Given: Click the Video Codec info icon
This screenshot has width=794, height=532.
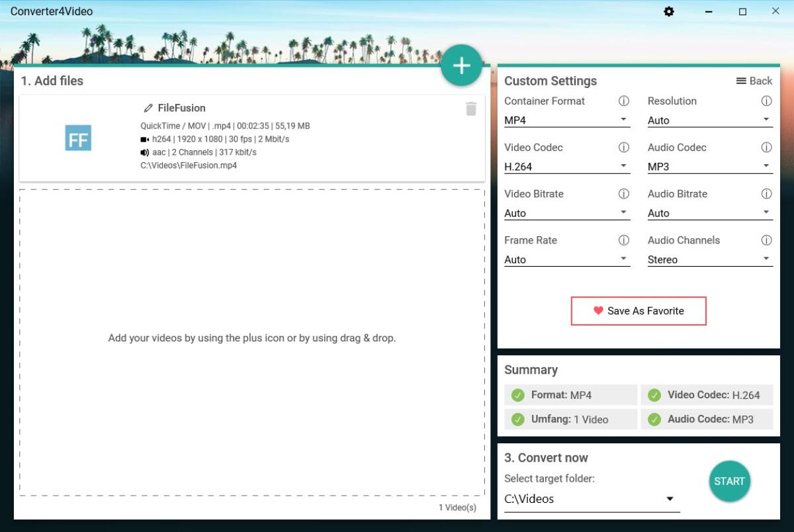Looking at the screenshot, I should click(623, 148).
